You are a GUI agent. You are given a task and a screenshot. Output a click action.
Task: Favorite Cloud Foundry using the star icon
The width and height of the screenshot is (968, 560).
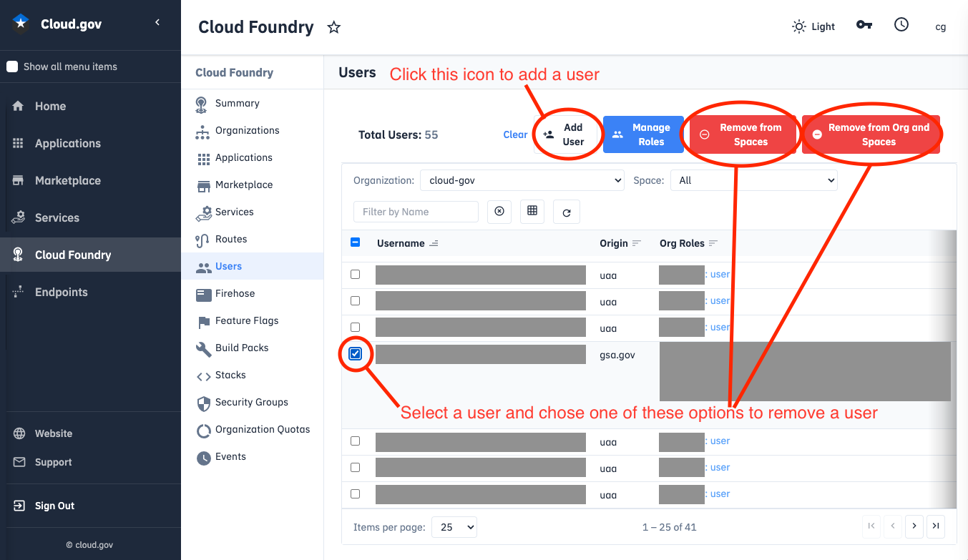[333, 28]
